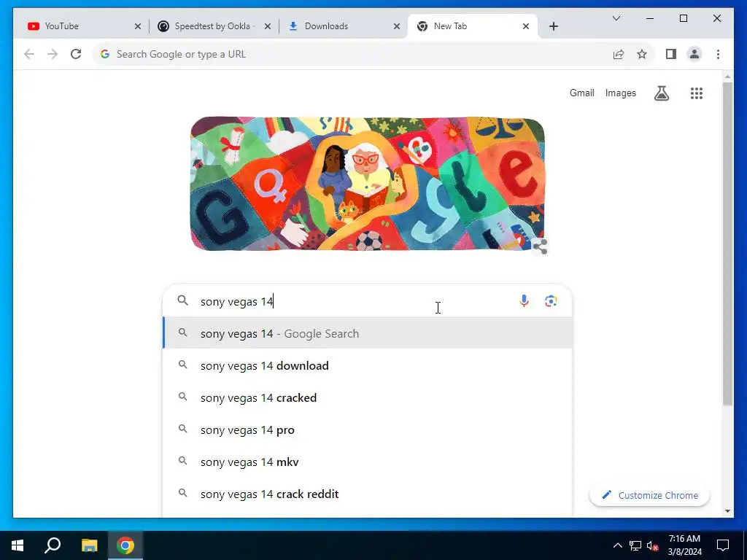Viewport: 747px width, 560px height.
Task: Click the scrollbar up arrow
Action: (727, 76)
